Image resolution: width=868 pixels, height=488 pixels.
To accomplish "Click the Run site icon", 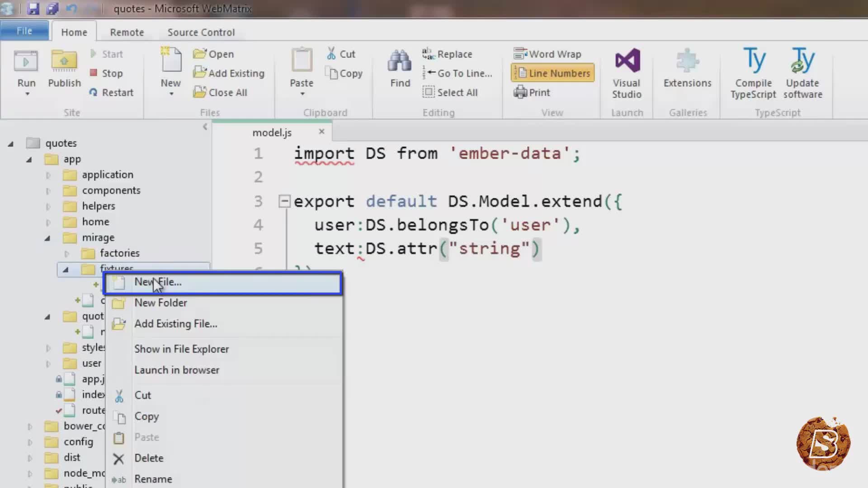I will point(26,62).
